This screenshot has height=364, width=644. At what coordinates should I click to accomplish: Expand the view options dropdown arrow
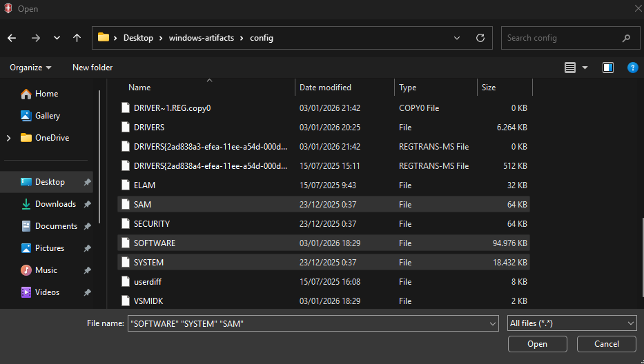585,68
